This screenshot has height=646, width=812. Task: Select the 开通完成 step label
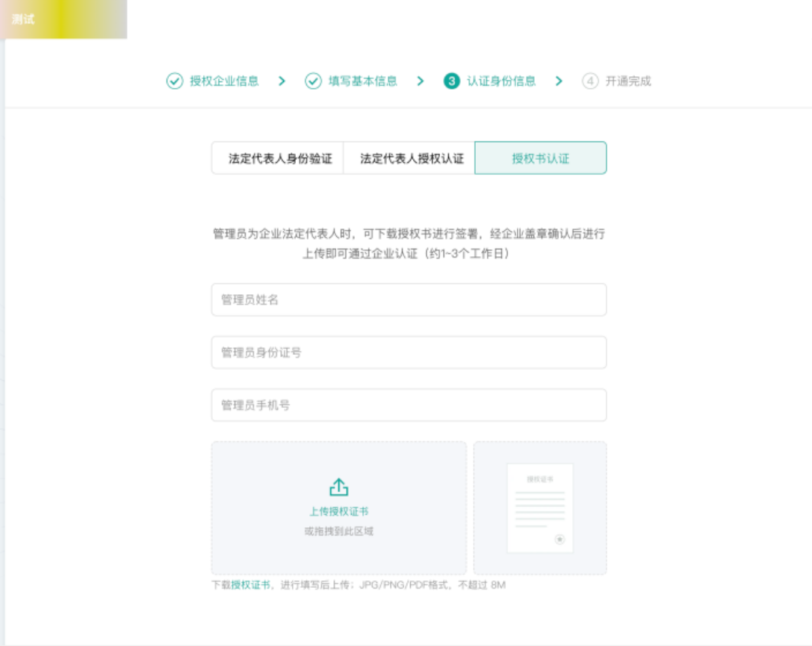click(628, 81)
